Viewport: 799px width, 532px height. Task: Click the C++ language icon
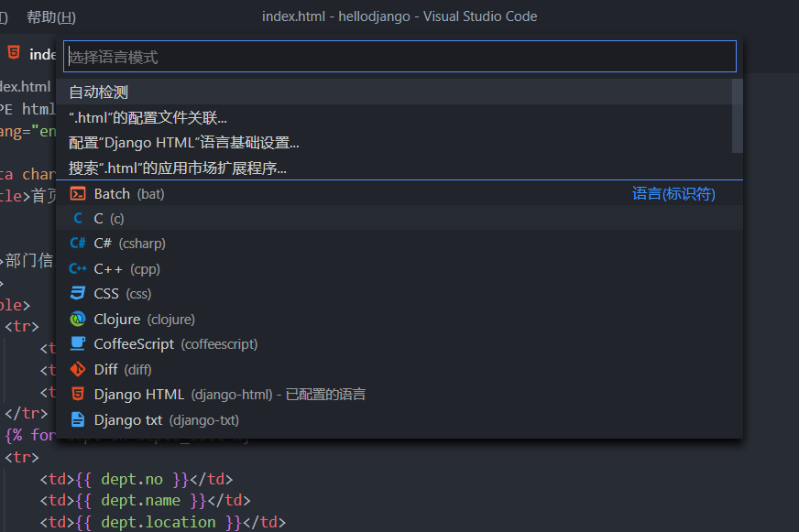pos(78,268)
